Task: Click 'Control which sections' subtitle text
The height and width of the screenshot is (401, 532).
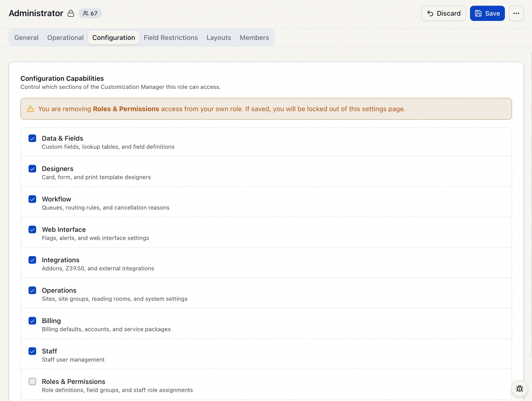Action: coord(121,87)
